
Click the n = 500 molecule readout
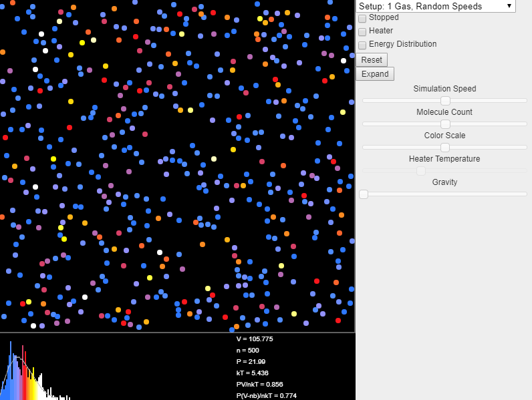[247, 351]
